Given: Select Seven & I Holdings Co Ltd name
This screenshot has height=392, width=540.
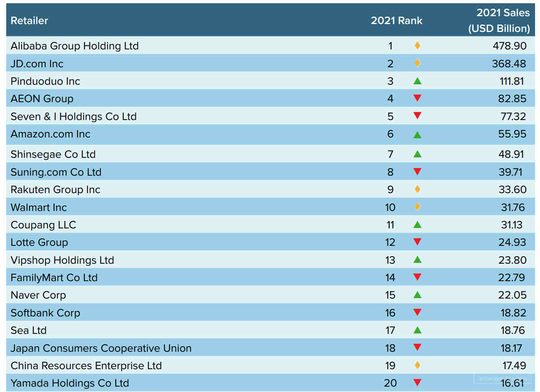Looking at the screenshot, I should point(73,117).
